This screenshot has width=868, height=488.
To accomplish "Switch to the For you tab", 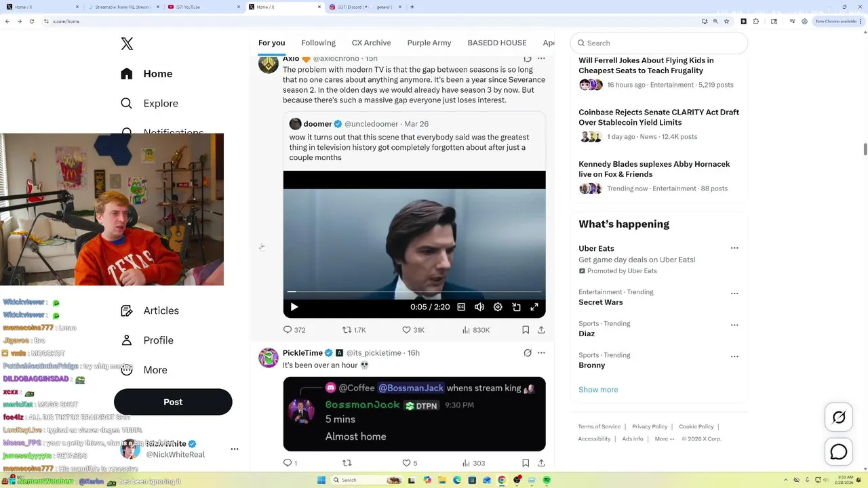I will 271,43.
